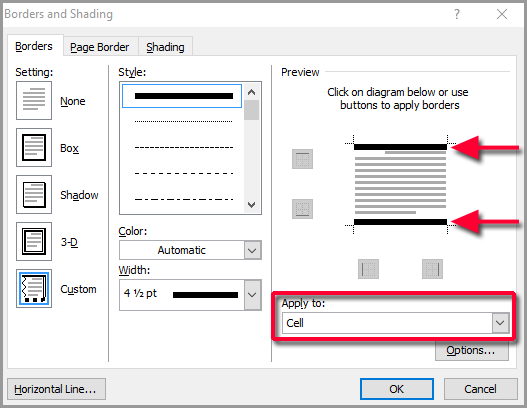527x408 pixels.
Task: Pick the Shadow border setting icon
Action: [x=34, y=194]
